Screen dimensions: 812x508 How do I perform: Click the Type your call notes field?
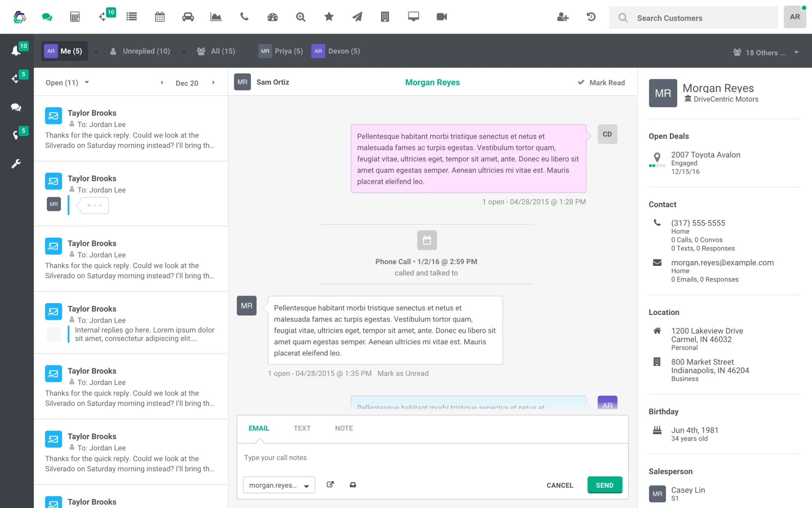point(432,458)
